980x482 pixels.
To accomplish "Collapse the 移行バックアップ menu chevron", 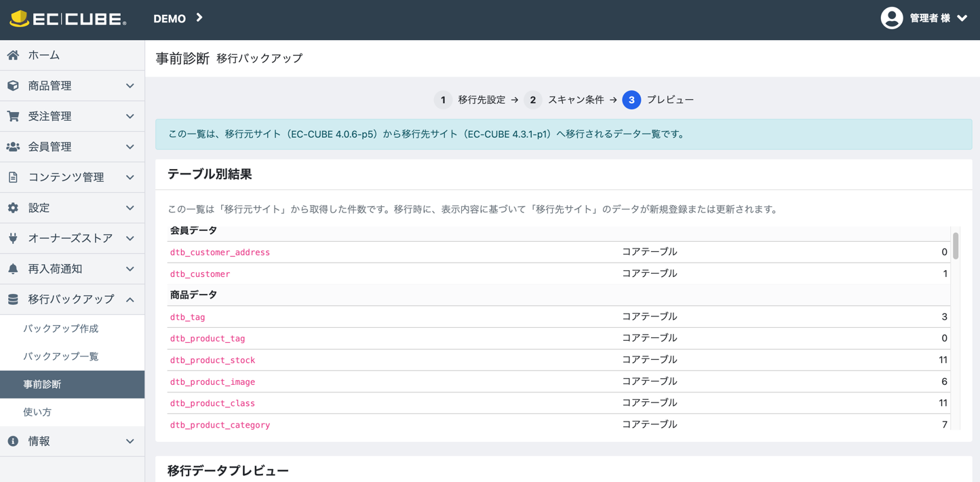I will [130, 299].
